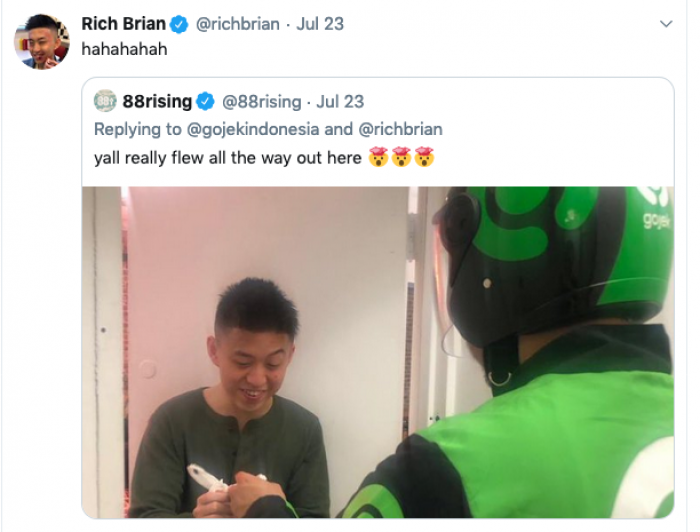700x532 pixels.
Task: Click the 'hahahahah' tweet text
Action: tap(124, 49)
